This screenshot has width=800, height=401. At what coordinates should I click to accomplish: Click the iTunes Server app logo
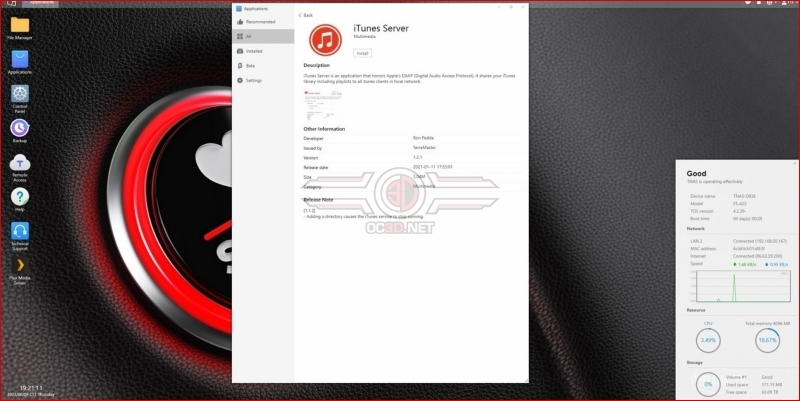click(x=326, y=40)
